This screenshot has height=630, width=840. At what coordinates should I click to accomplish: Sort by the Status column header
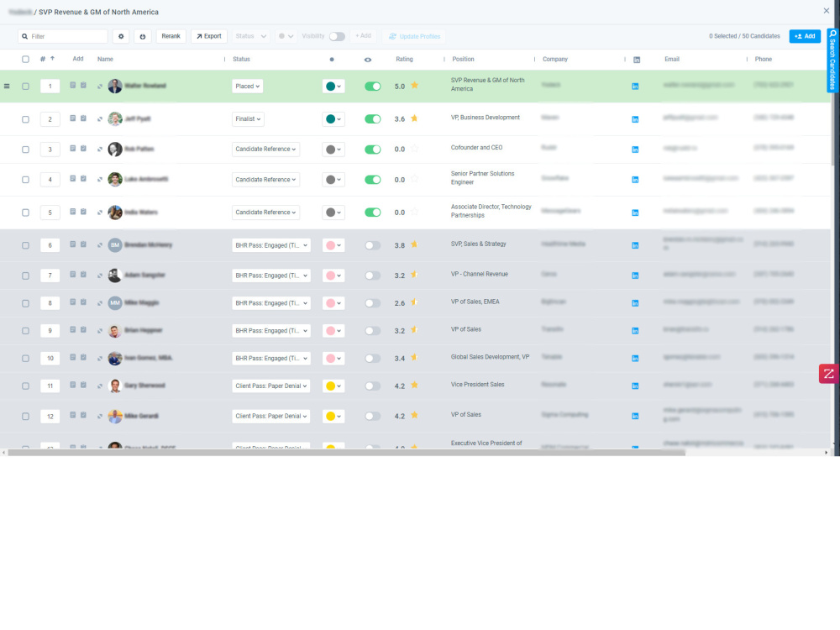click(x=241, y=60)
